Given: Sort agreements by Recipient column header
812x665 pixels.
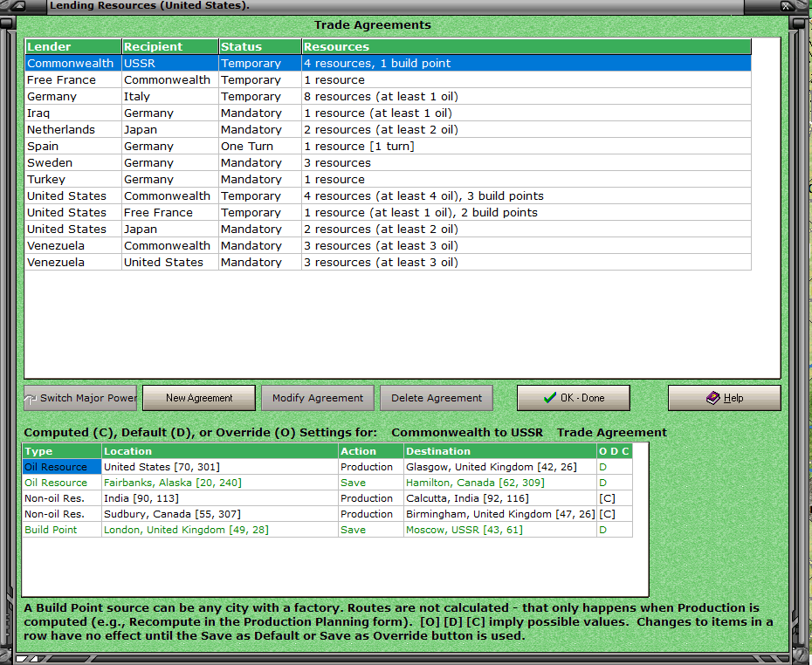Looking at the screenshot, I should (170, 46).
